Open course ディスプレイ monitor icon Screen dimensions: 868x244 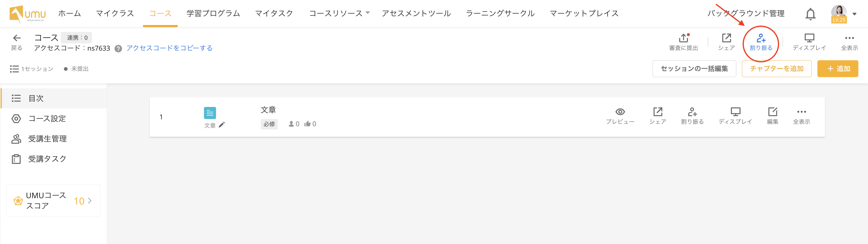(809, 38)
